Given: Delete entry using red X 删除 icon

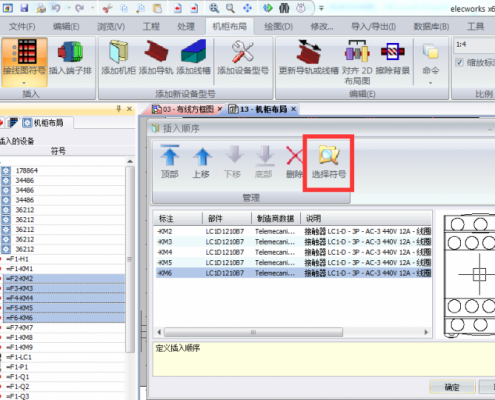Looking at the screenshot, I should [294, 155].
